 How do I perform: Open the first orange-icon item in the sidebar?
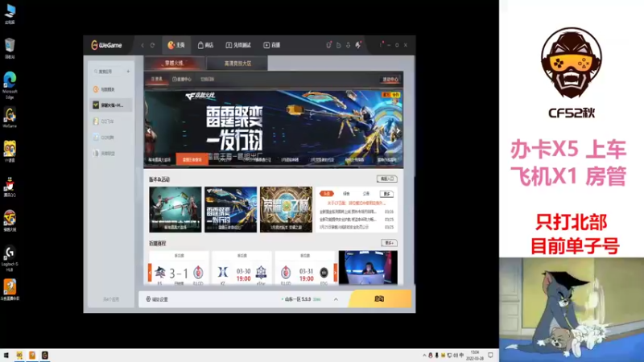click(110, 89)
